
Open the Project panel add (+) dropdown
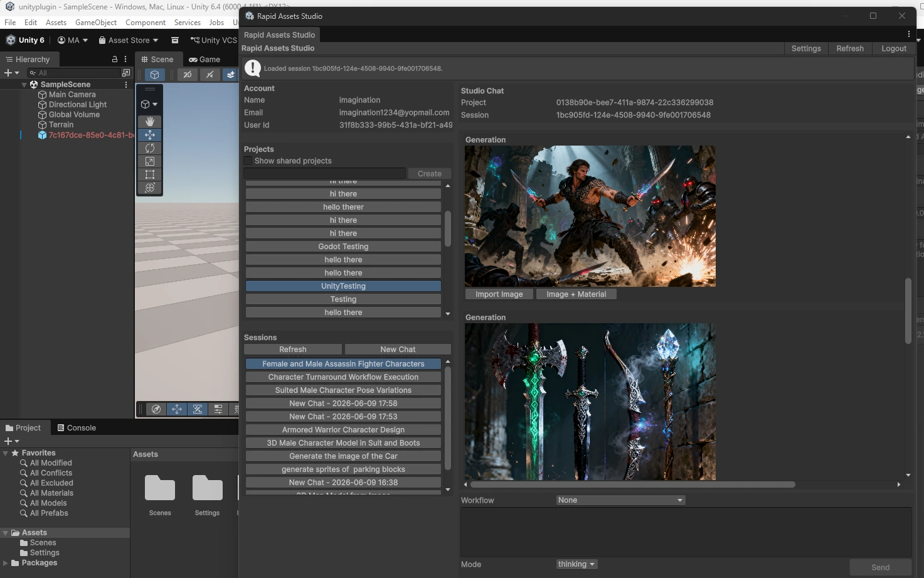pyautogui.click(x=12, y=441)
